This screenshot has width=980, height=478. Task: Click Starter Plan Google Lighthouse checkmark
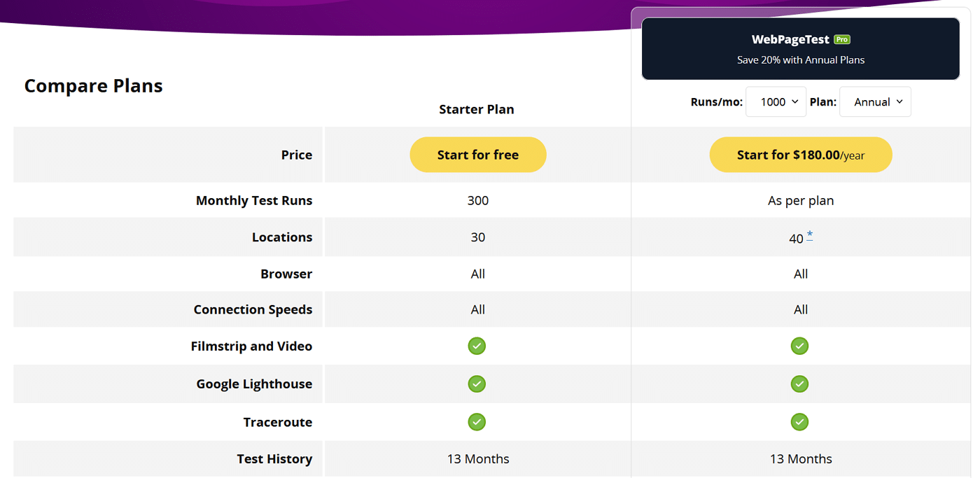[477, 384]
